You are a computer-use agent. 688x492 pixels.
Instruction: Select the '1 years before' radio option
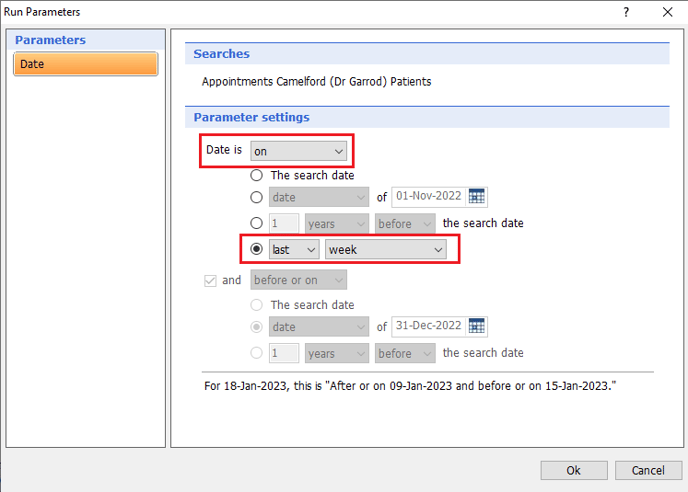pos(257,223)
